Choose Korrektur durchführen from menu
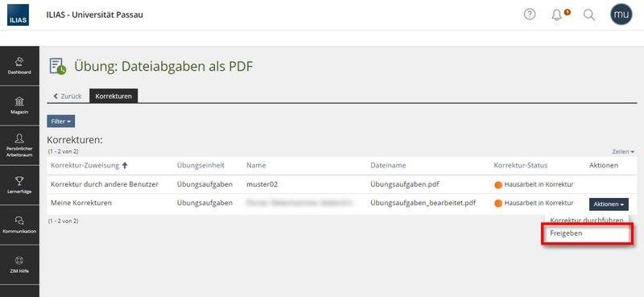Viewport: 644px width, 297px height. 587,220
